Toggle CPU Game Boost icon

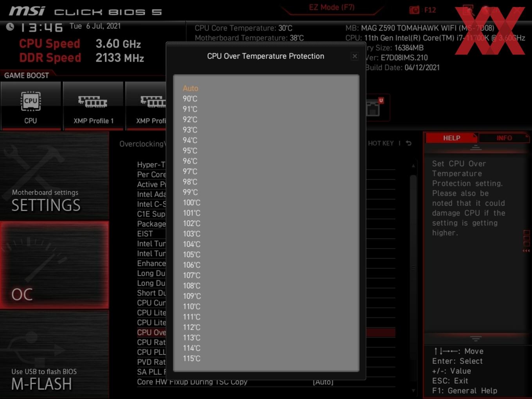pyautogui.click(x=31, y=106)
